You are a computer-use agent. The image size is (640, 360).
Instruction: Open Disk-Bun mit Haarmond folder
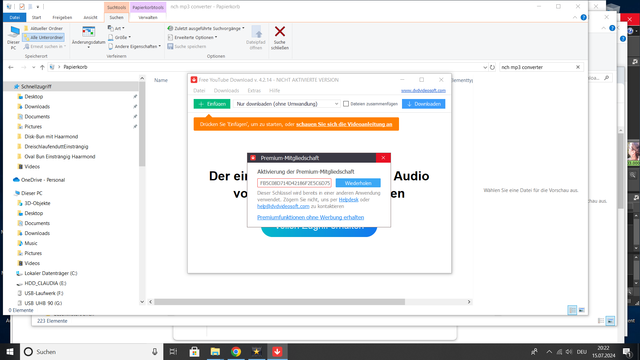click(x=51, y=136)
